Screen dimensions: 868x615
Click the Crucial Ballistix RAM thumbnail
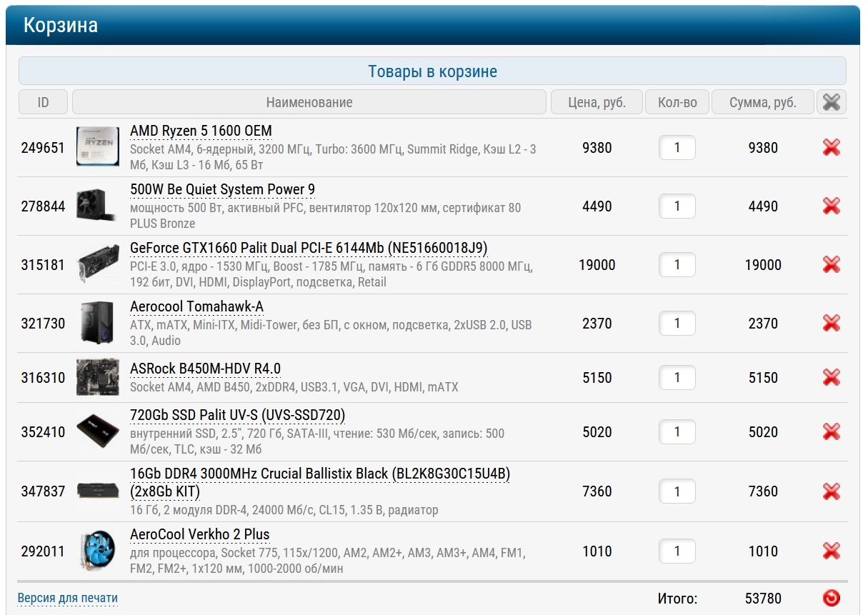(98, 491)
